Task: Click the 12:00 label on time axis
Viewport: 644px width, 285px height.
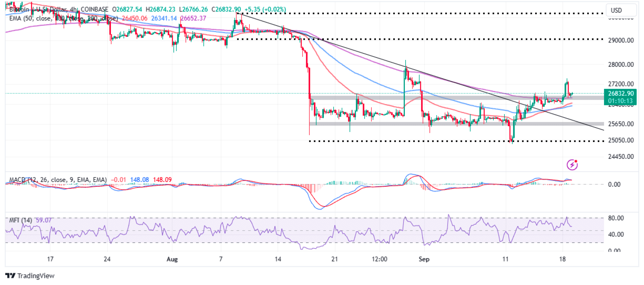Action: click(380, 259)
